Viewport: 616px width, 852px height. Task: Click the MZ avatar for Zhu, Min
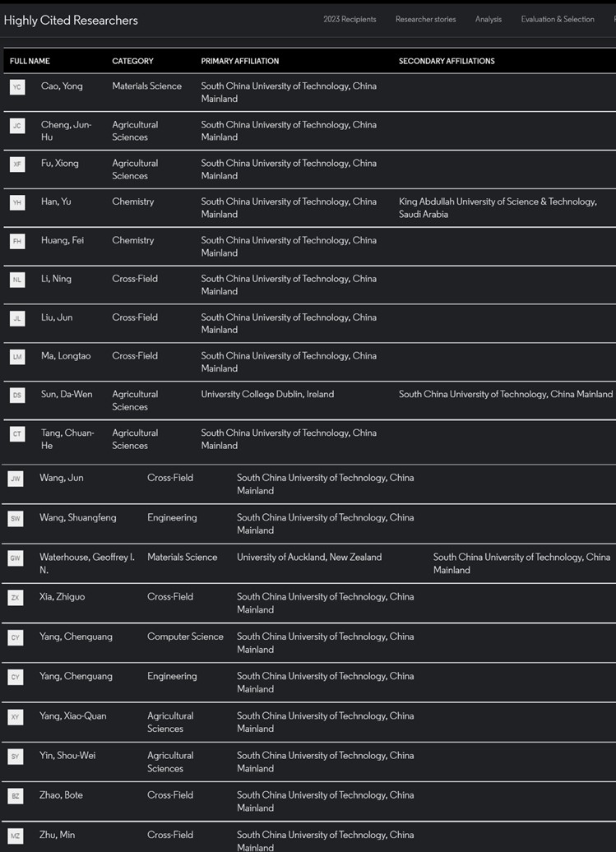point(16,836)
